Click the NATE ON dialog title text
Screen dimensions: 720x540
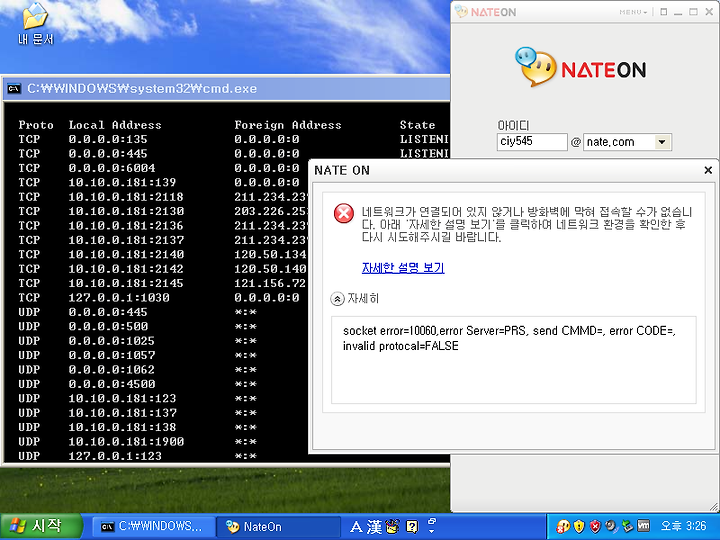pos(342,170)
